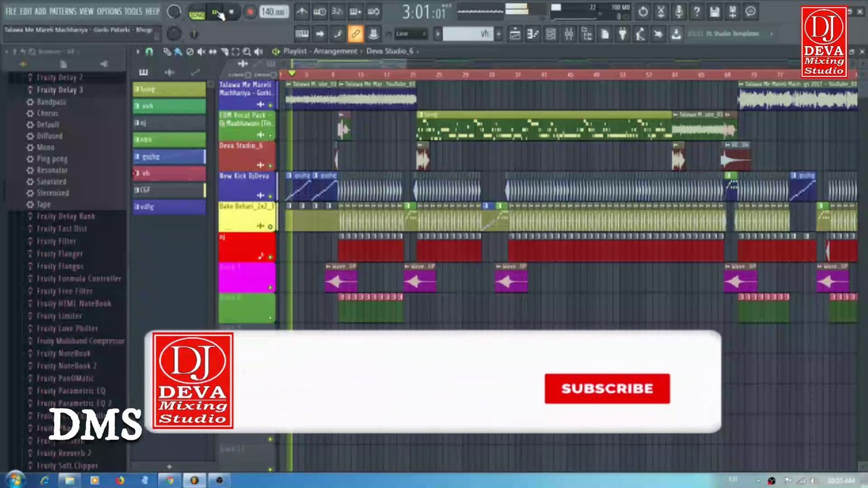Click the export render icon beside save
This screenshot has height=488, width=868.
coord(732,12)
